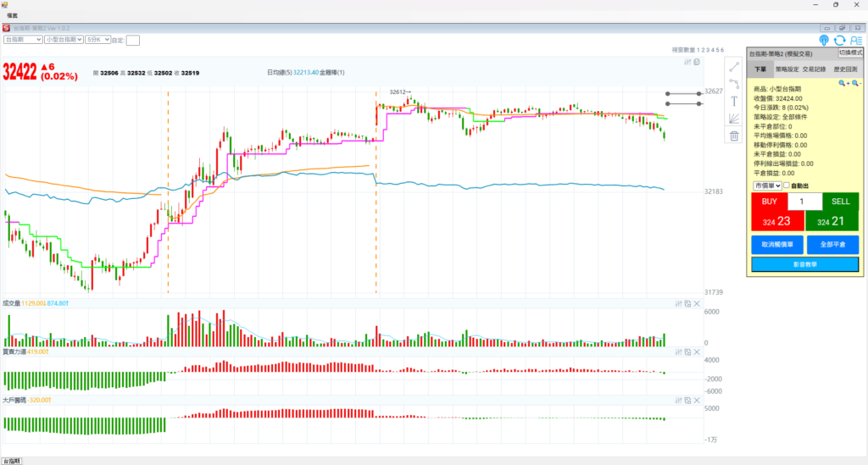Click the refresh icon at top right
868x465 pixels.
click(839, 40)
